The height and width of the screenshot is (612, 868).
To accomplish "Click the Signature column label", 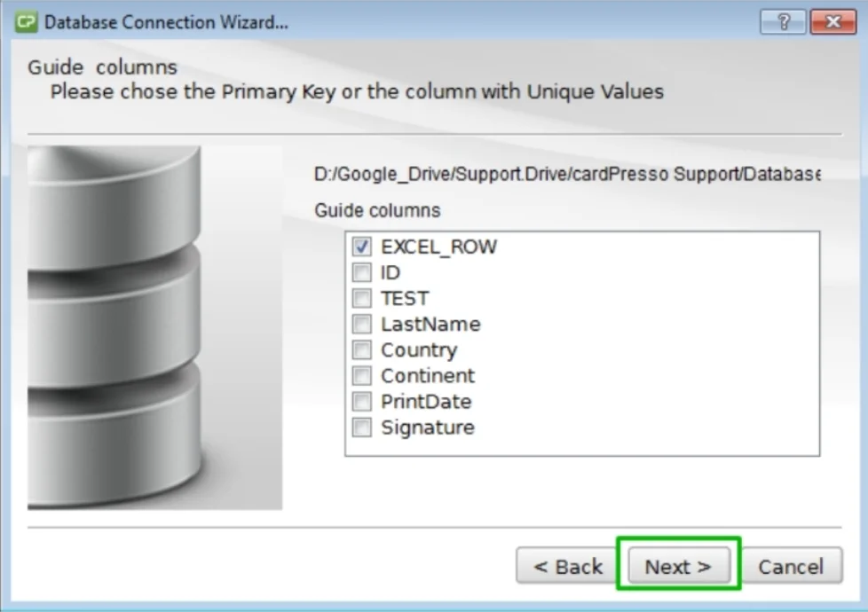I will tap(428, 428).
